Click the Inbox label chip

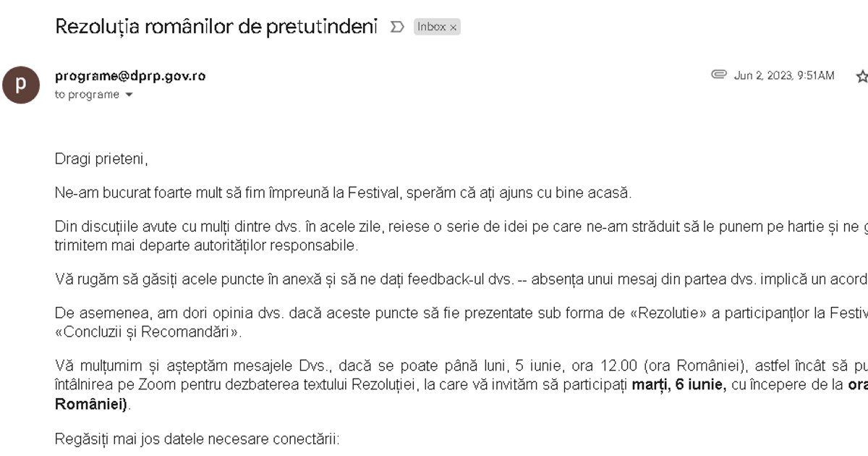point(437,27)
